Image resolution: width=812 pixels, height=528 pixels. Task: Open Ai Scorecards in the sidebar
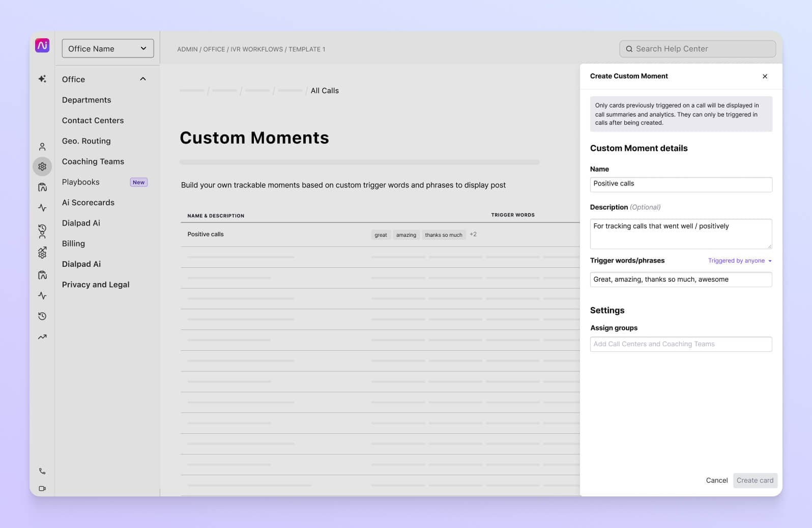(88, 203)
